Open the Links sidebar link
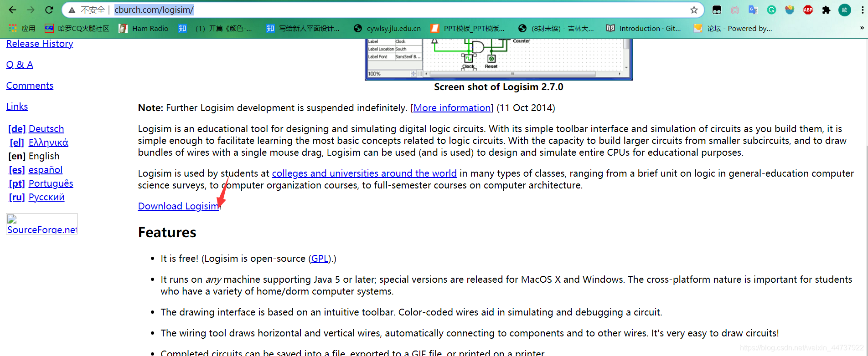The width and height of the screenshot is (868, 356). (x=17, y=107)
